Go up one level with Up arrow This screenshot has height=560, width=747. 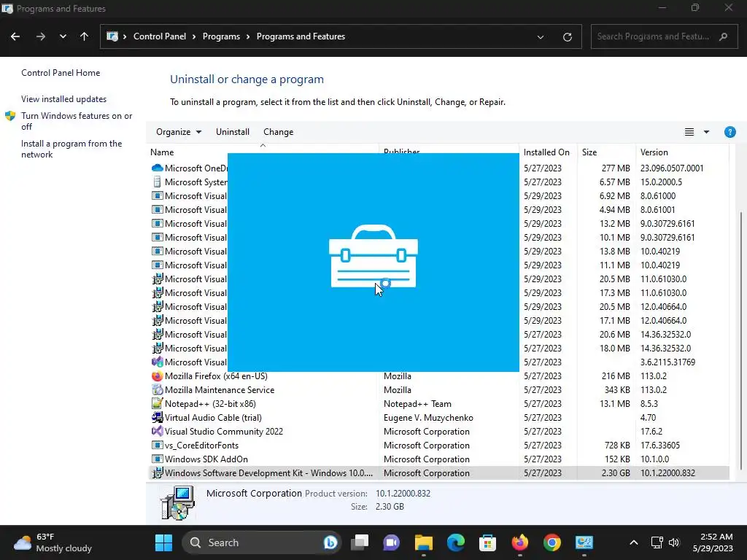[x=85, y=36]
